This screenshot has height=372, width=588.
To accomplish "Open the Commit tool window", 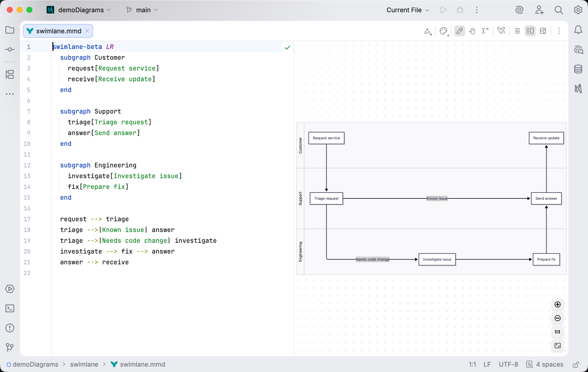I will click(10, 49).
